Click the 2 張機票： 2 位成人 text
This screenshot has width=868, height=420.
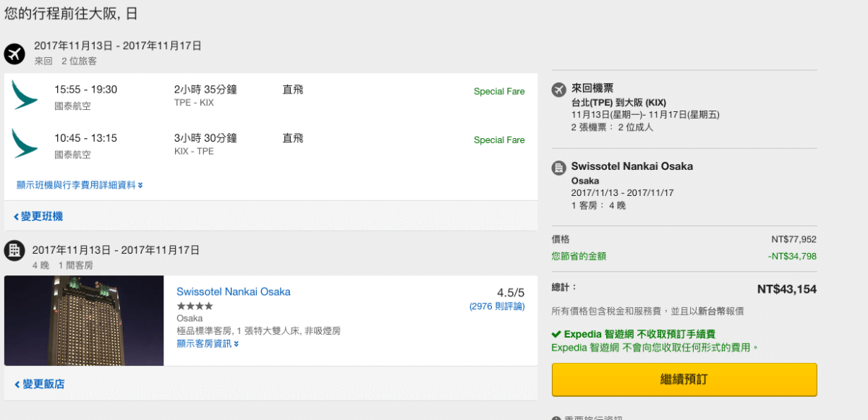point(612,127)
